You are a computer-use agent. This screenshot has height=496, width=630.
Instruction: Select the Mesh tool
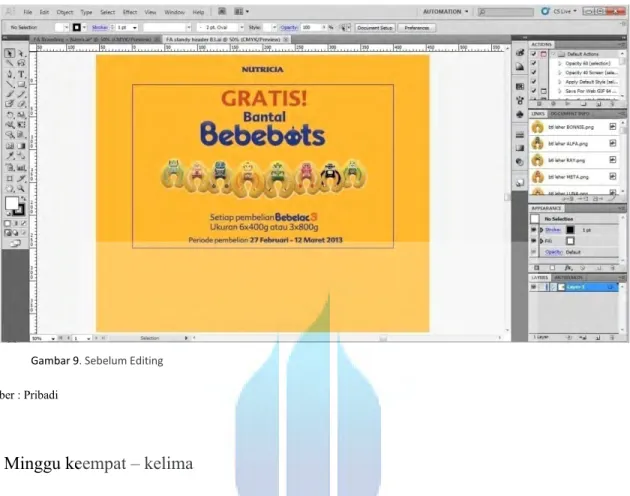(10, 146)
